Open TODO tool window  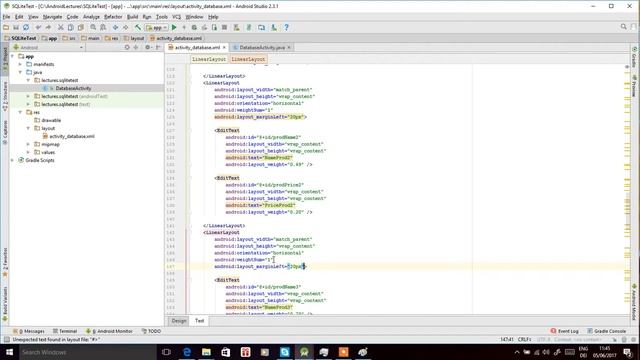tap(151, 331)
